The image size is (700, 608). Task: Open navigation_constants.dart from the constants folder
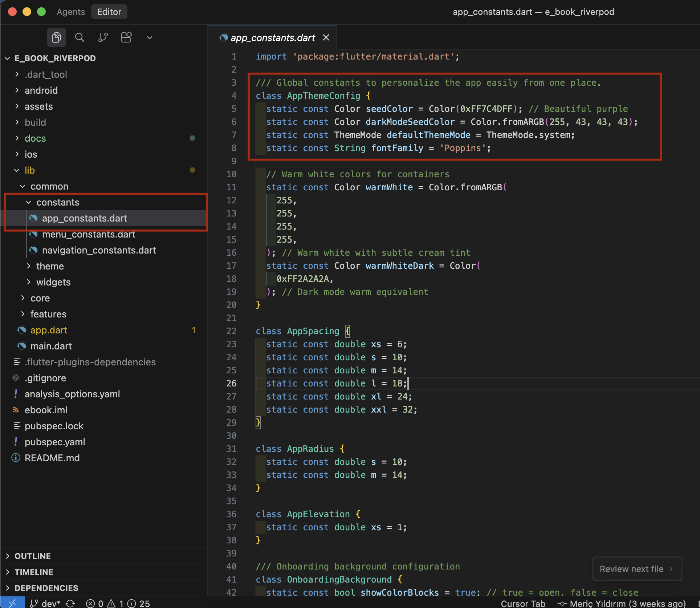(x=99, y=250)
